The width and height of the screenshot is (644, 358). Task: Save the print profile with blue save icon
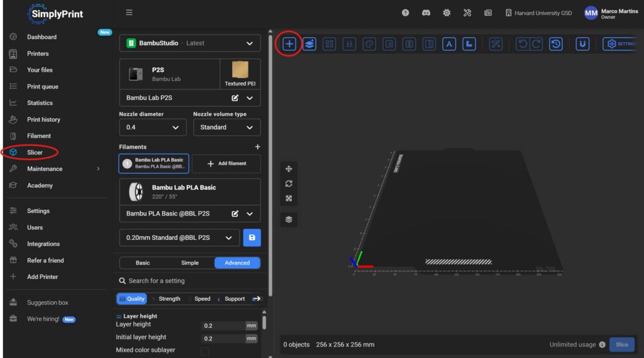pyautogui.click(x=252, y=238)
